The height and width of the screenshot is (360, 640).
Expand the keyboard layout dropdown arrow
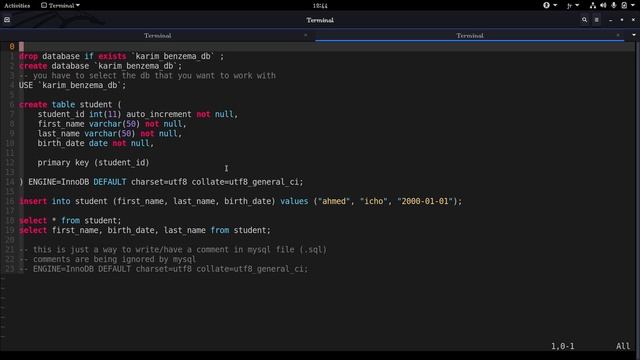577,5
